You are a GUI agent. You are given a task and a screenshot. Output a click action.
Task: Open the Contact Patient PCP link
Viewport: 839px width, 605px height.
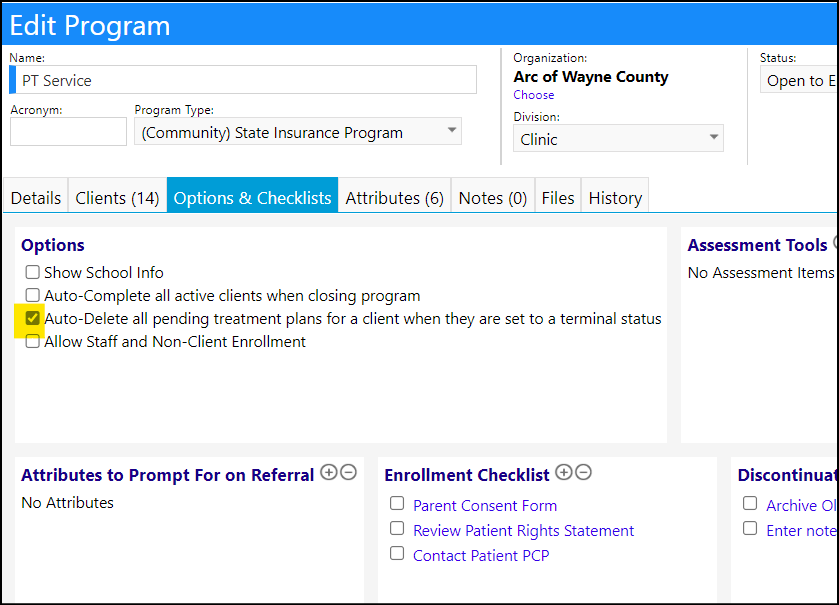481,556
